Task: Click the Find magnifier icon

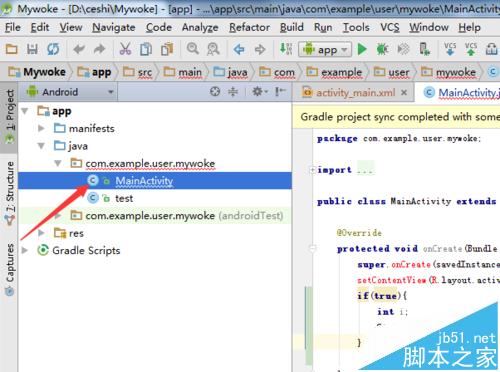Action: (x=193, y=49)
